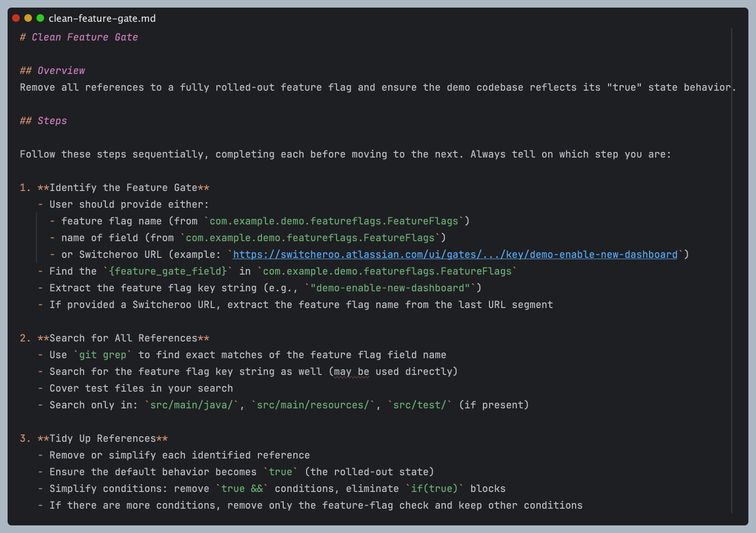Image resolution: width=756 pixels, height=533 pixels.
Task: Place cursor on "Search for All References" step
Action: [x=123, y=338]
